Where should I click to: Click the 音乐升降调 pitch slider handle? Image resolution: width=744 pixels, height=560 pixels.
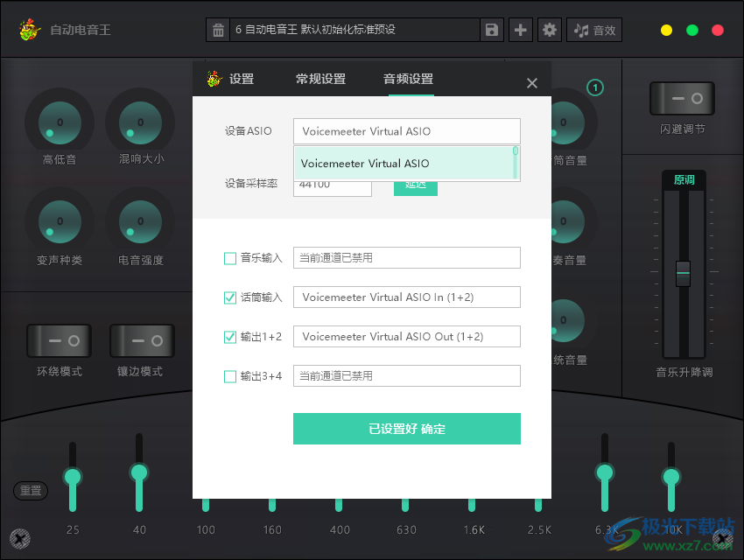point(684,274)
